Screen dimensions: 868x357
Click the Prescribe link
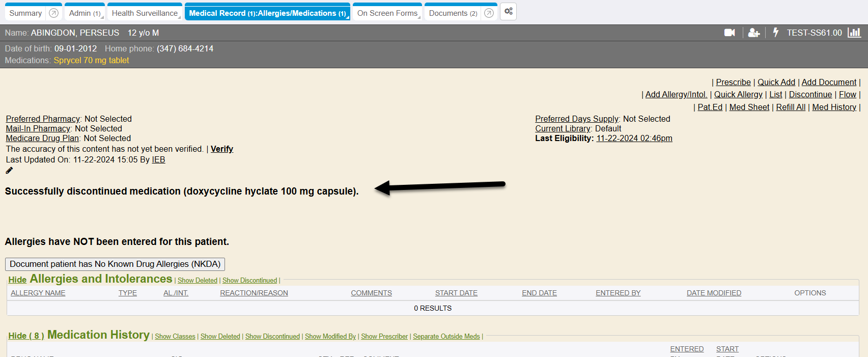pos(733,83)
